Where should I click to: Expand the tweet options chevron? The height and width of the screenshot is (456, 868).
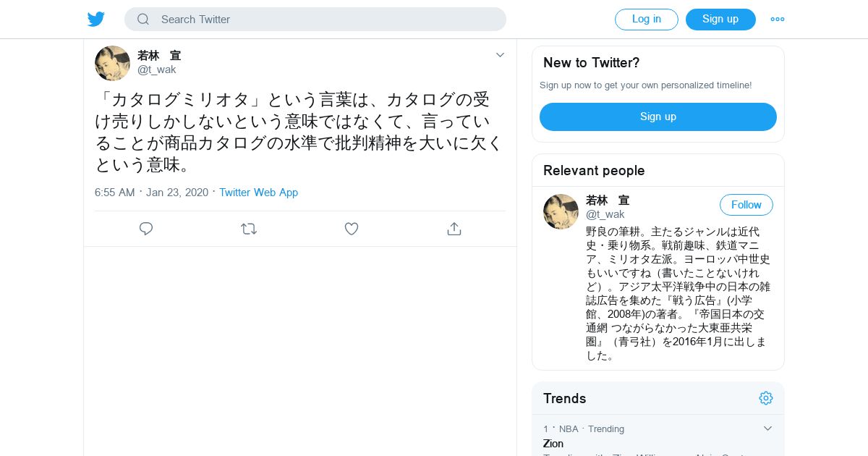pos(500,55)
